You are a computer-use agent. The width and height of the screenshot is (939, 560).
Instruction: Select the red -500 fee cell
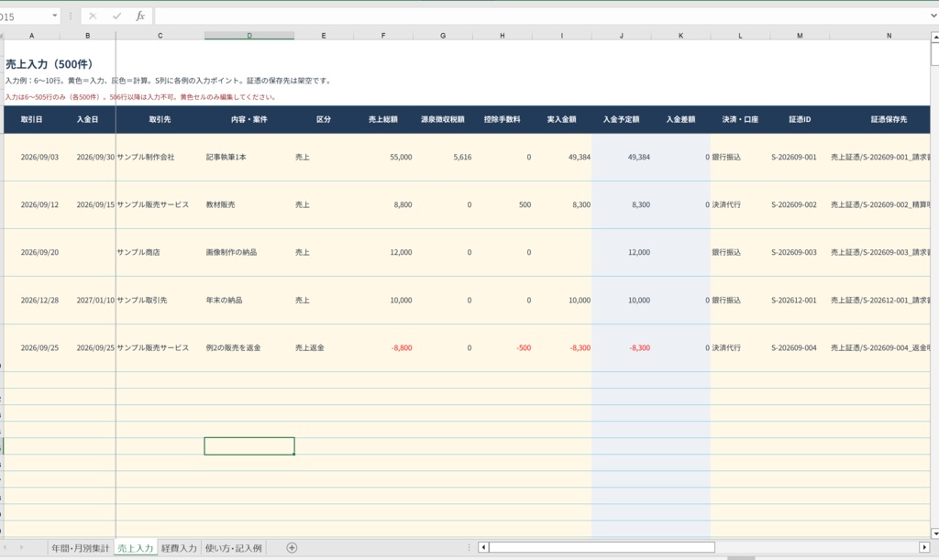point(502,347)
